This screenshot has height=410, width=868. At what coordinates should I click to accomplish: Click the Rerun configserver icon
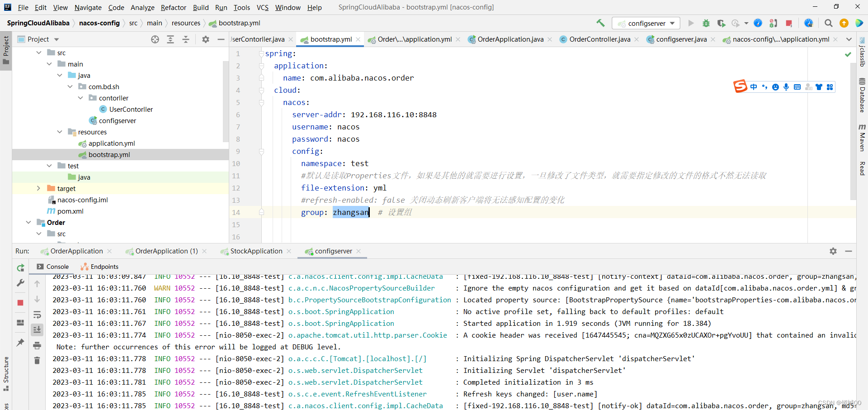click(x=20, y=268)
